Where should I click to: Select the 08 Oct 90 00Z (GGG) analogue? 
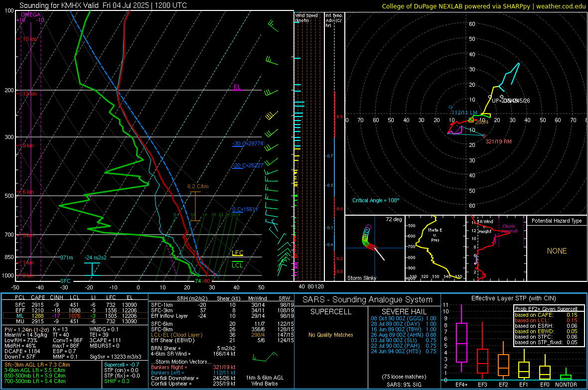tap(404, 318)
